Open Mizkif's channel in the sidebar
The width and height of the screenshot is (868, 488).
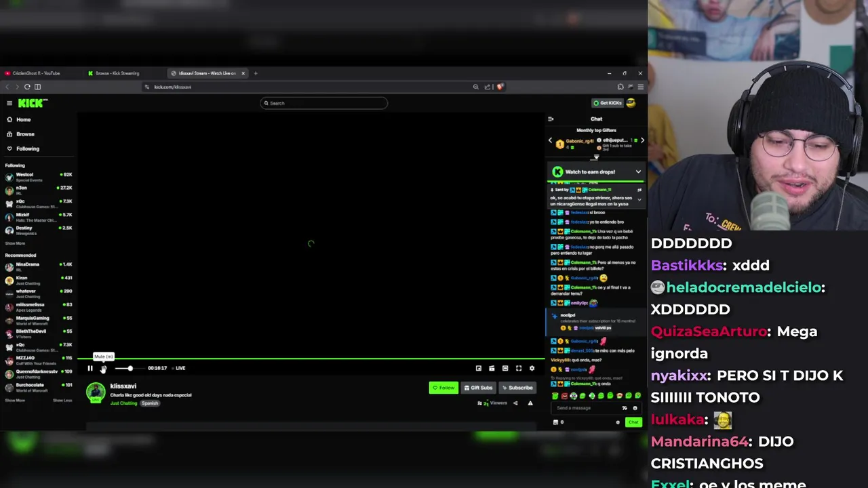coord(39,217)
